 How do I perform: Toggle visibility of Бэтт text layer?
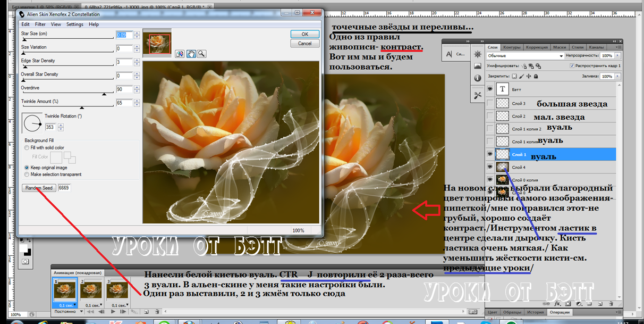coord(490,89)
